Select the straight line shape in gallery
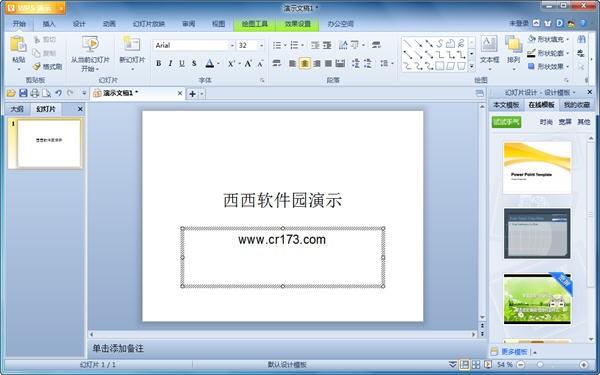The width and height of the screenshot is (600, 375). pyautogui.click(x=408, y=43)
